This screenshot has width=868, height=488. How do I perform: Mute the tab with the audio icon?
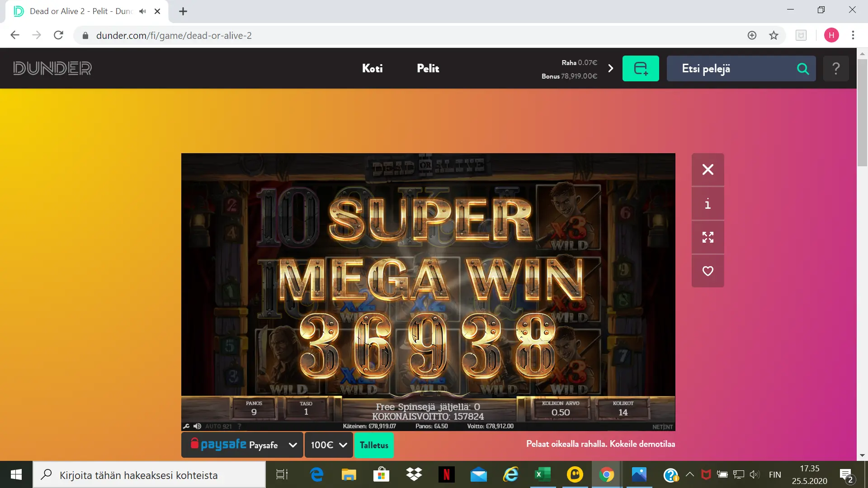[142, 11]
